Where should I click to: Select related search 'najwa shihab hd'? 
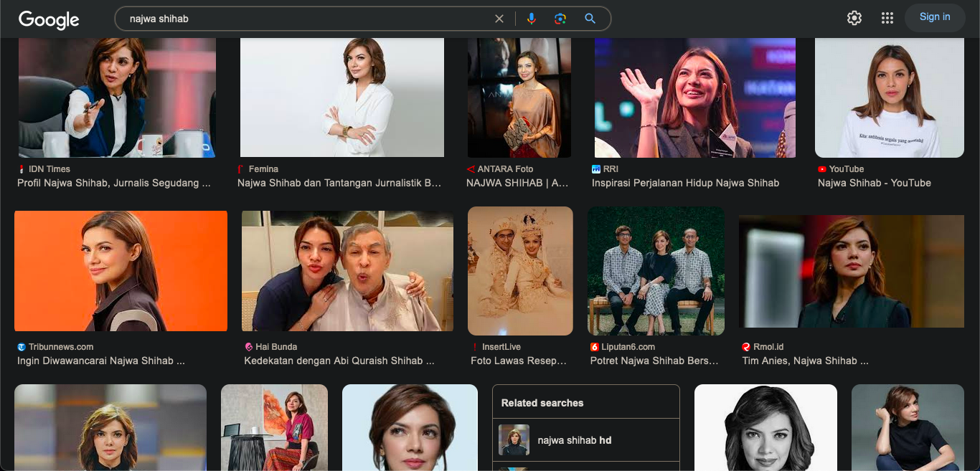575,440
